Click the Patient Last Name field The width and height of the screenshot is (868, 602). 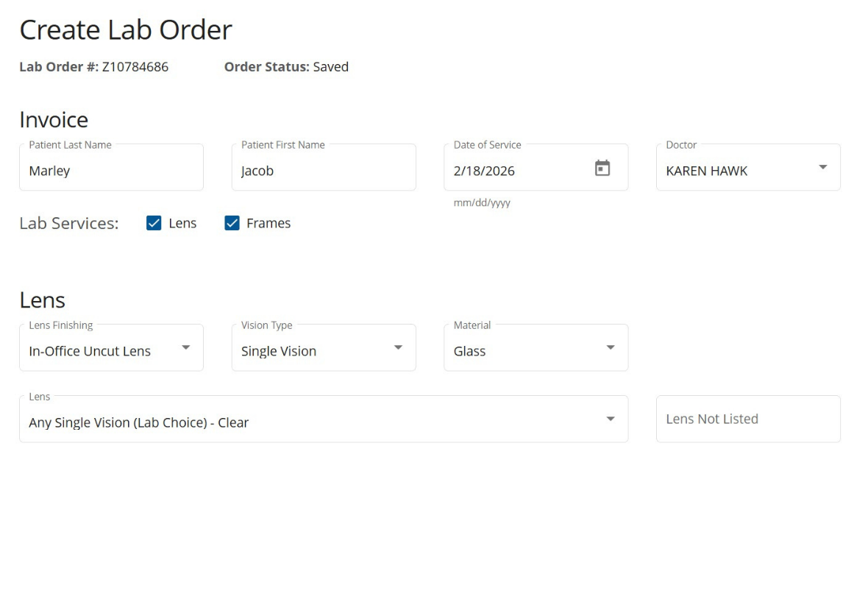click(110, 171)
